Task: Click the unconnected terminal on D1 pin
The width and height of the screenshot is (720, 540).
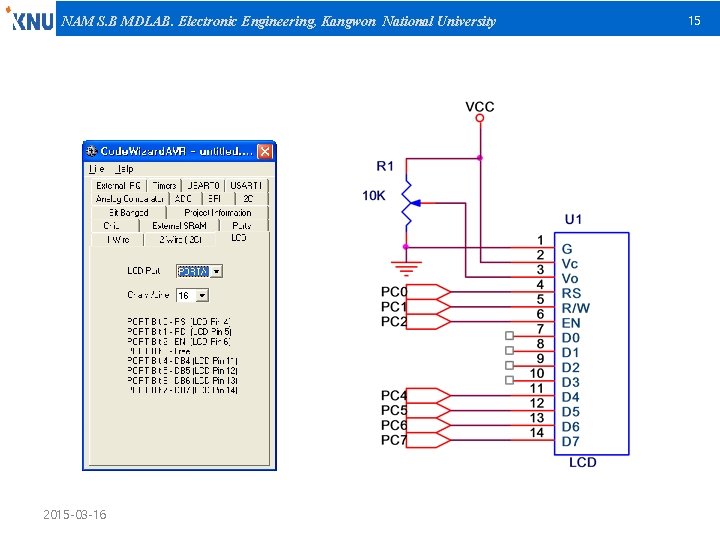Action: pos(509,350)
